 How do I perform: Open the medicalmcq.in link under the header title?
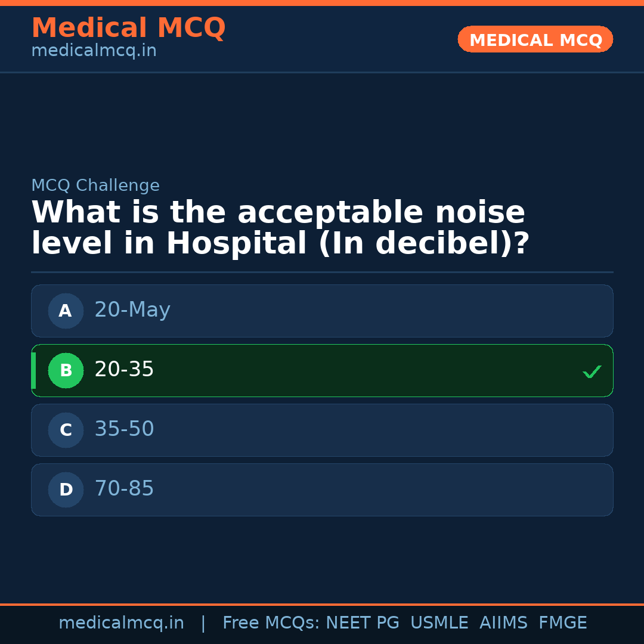click(x=94, y=51)
